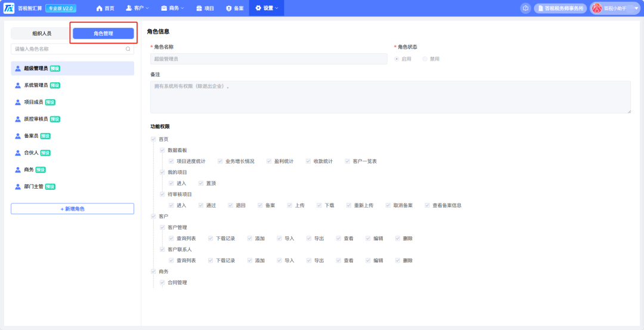
Task: Toggle the 项目进度统计 checkbox
Action: tap(171, 162)
